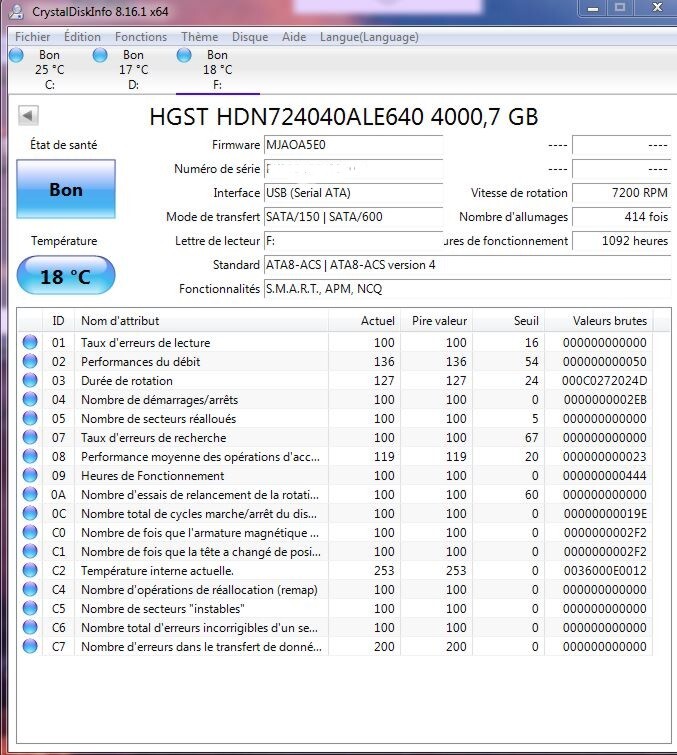Open the Édition menu

(x=82, y=37)
